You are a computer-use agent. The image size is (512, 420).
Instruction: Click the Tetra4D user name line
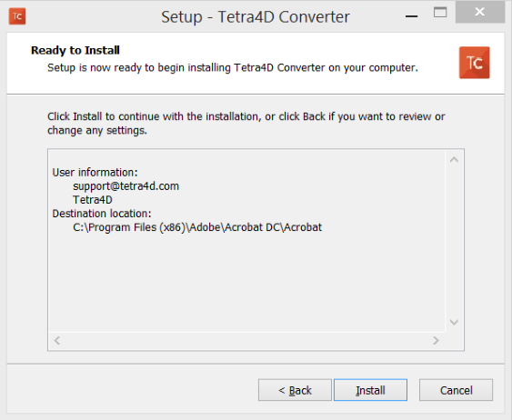point(93,200)
